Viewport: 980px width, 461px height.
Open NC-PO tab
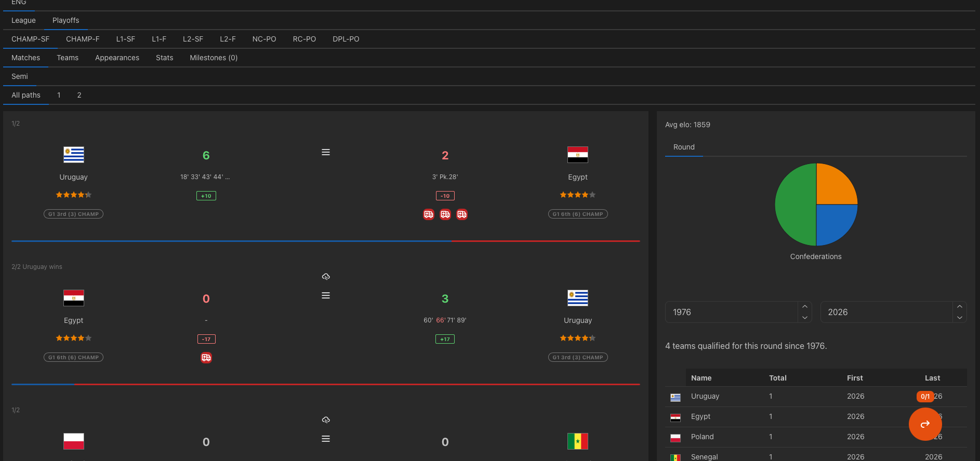point(264,39)
